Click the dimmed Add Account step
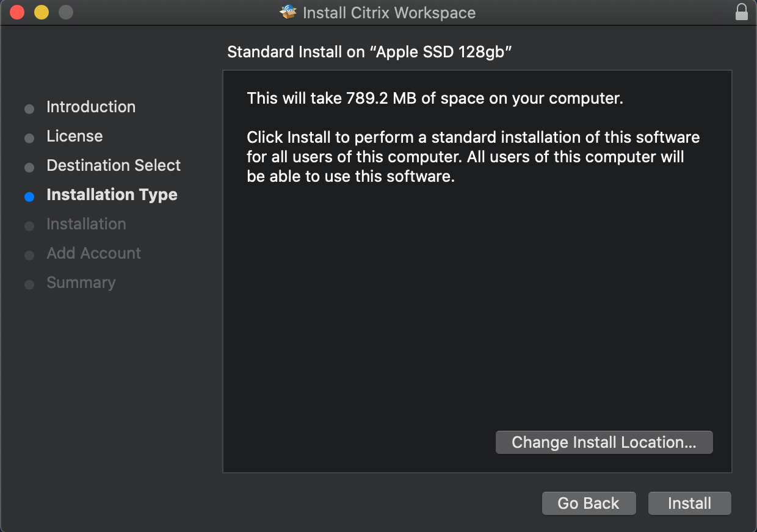 93,253
